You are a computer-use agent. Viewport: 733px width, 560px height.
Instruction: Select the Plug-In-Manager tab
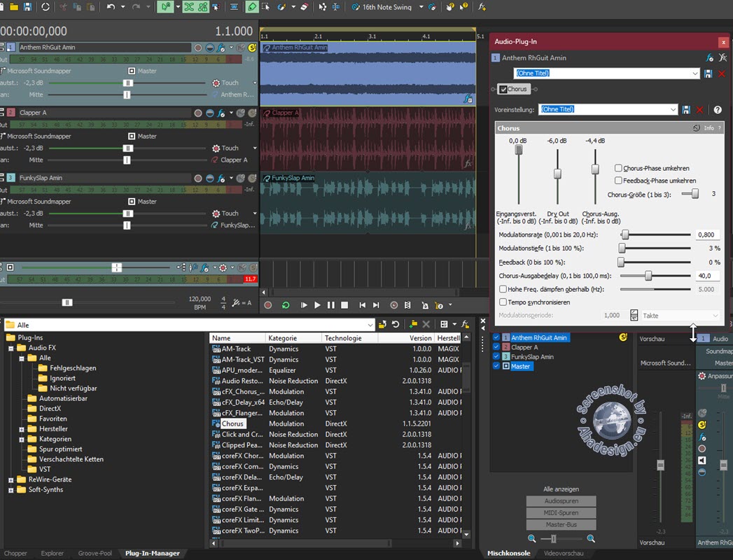[x=153, y=553]
